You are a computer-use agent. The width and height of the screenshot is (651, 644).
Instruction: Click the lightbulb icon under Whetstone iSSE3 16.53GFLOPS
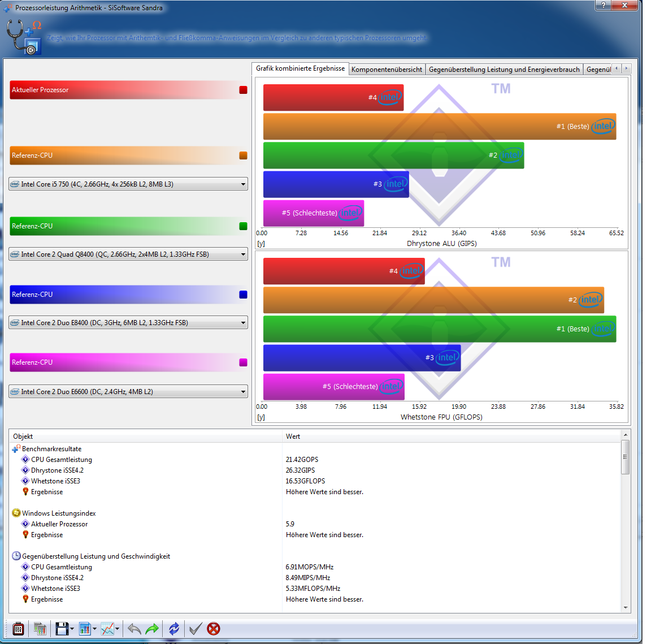[x=25, y=491]
